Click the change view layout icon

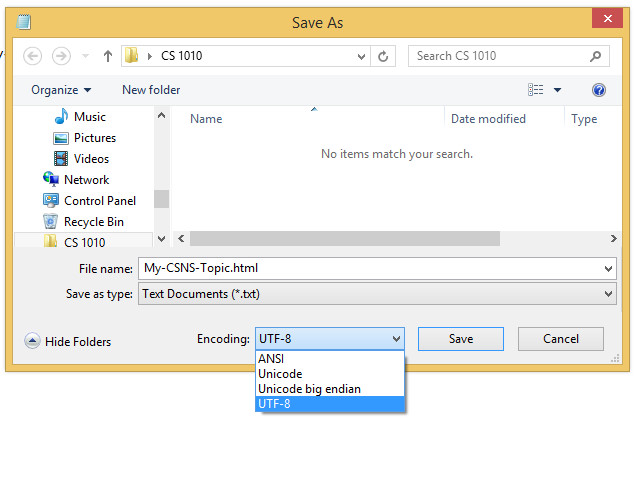[x=537, y=90]
